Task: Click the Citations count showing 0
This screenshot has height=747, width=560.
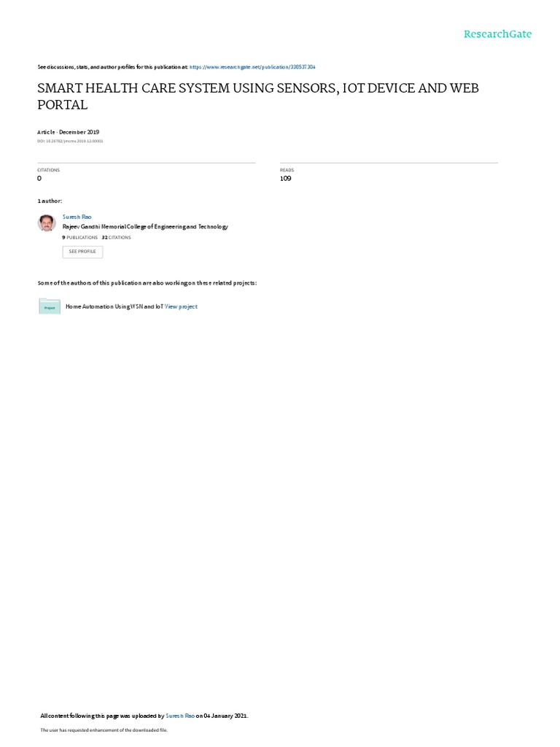Action: pyautogui.click(x=39, y=178)
